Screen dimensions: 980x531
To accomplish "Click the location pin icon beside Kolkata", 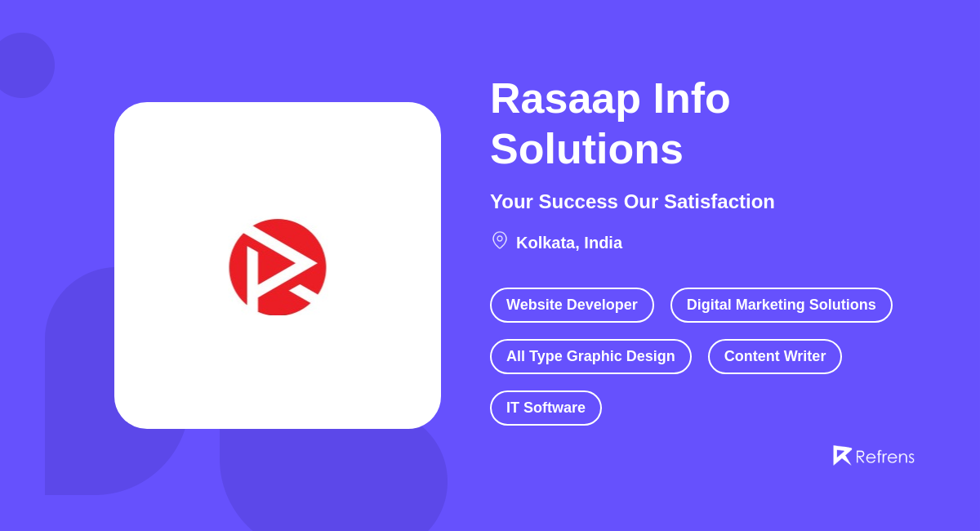I will 499,240.
